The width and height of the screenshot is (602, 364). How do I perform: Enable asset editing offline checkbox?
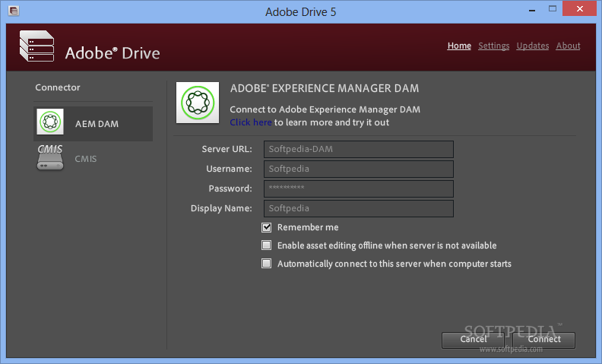click(x=267, y=245)
